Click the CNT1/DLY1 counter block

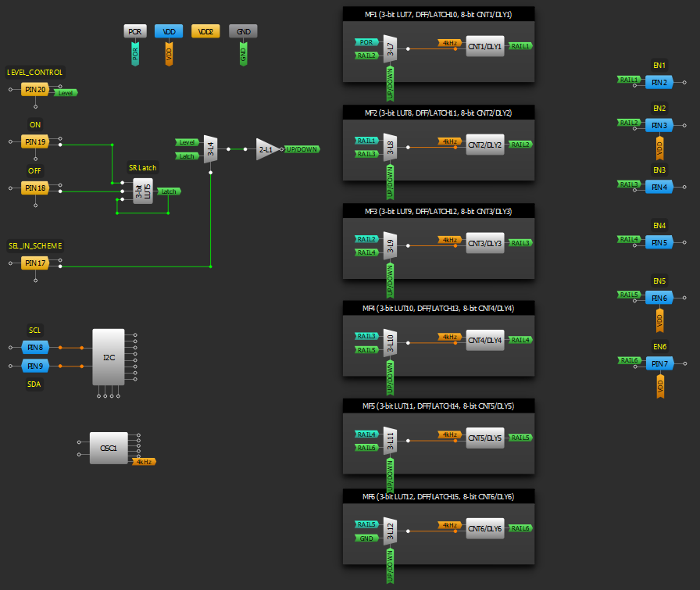[x=485, y=46]
